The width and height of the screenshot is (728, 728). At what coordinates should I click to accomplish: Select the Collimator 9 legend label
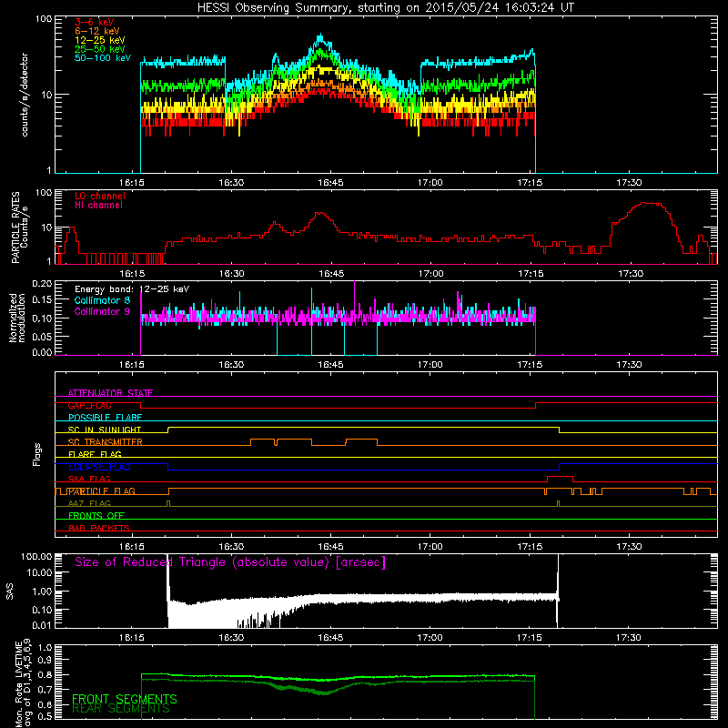click(x=102, y=311)
